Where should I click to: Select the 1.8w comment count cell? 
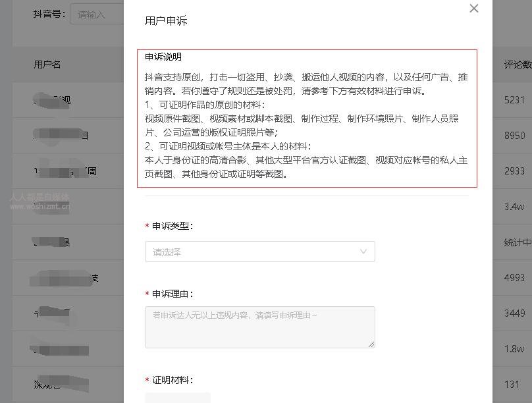[514, 349]
